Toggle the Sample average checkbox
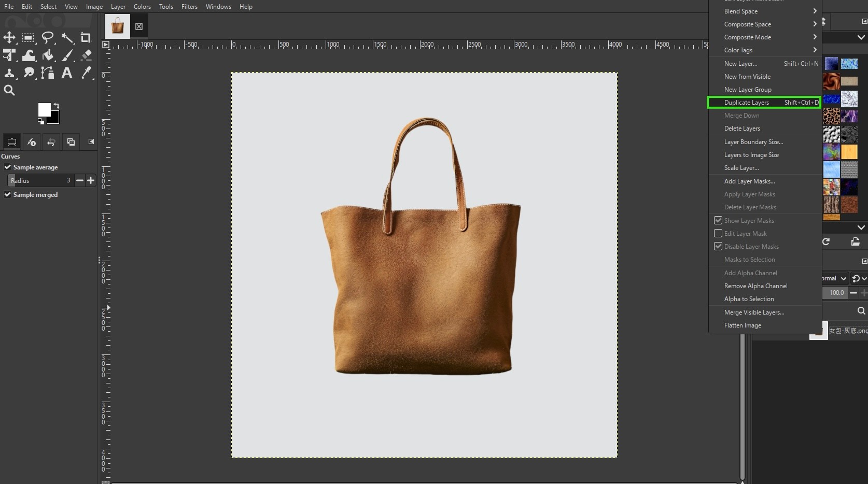Image resolution: width=868 pixels, height=484 pixels. 8,167
